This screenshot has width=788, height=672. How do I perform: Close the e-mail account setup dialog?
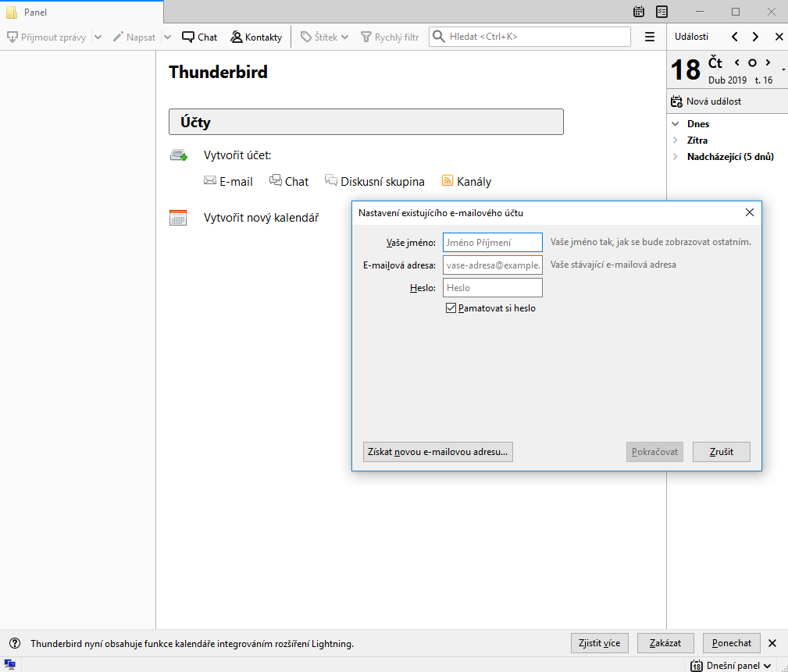pyautogui.click(x=749, y=212)
